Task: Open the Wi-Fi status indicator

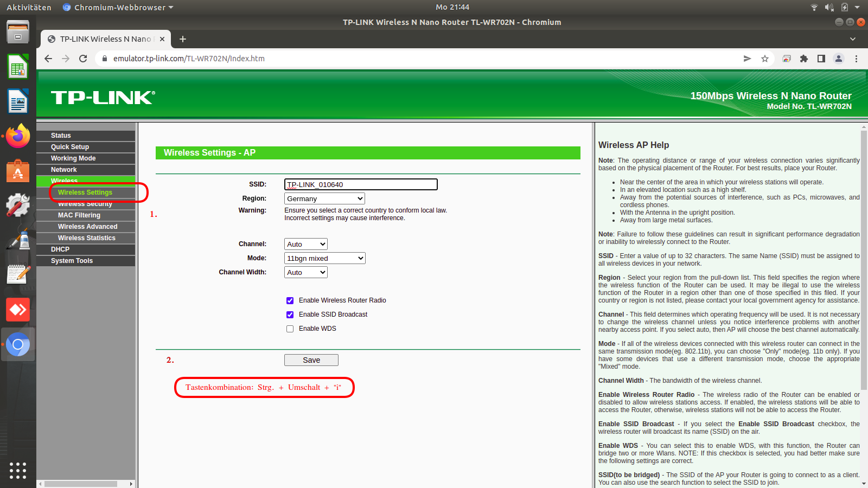Action: click(814, 7)
